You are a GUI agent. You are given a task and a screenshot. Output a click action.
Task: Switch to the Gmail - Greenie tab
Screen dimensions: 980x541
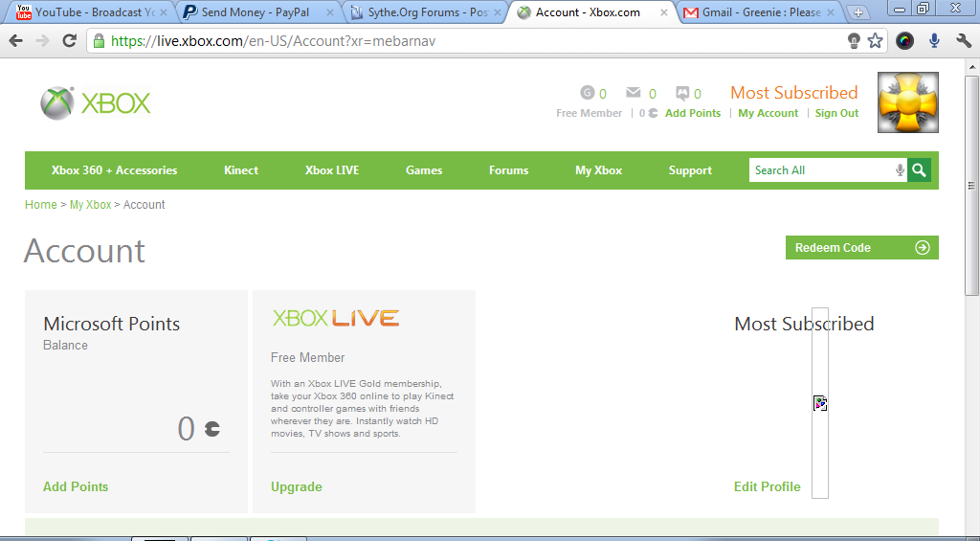pos(759,12)
